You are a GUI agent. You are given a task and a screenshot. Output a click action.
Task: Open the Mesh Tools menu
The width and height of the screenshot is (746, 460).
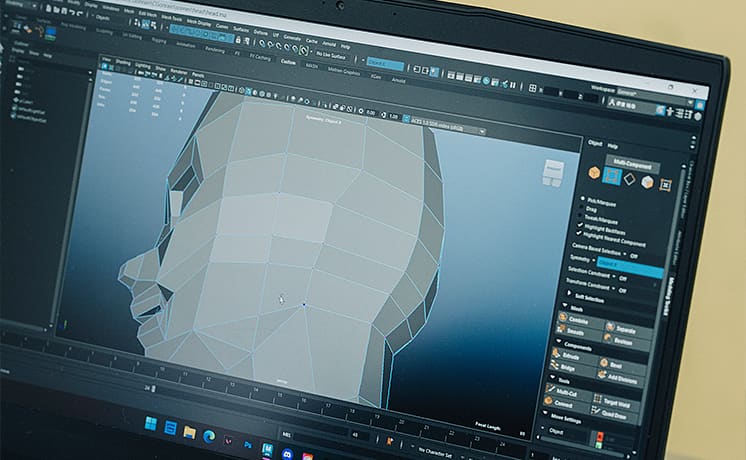[172, 19]
